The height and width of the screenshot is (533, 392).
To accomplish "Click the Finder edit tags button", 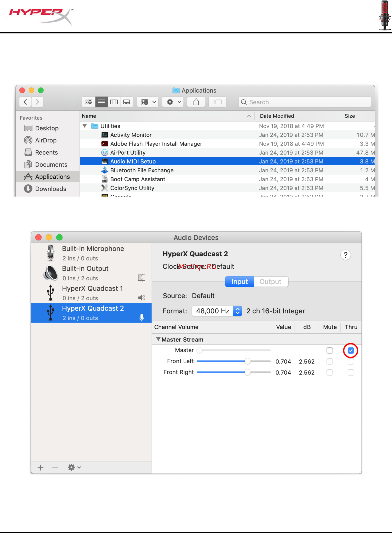I will point(217,102).
